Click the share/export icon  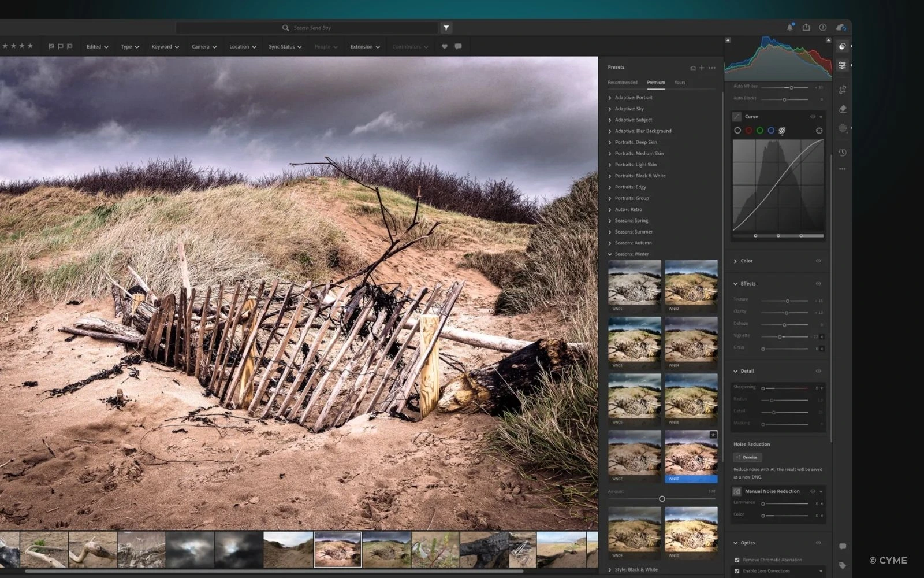806,27
